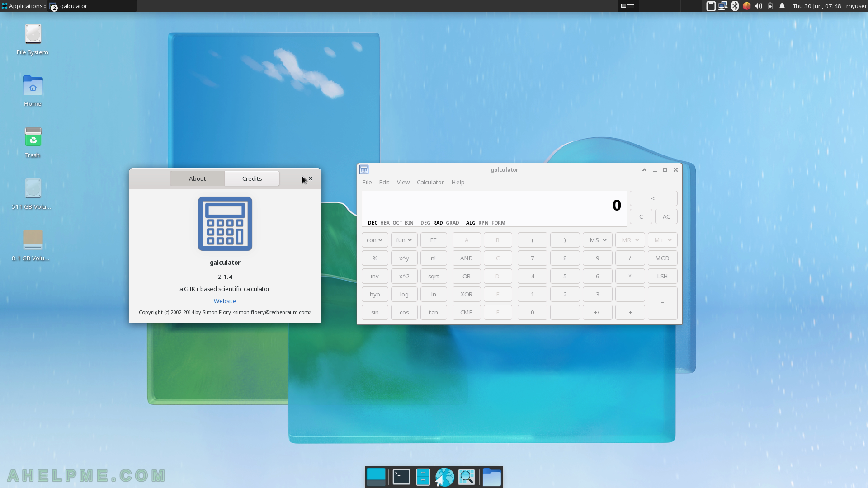Open the MR memory recall dropdown

click(x=630, y=240)
